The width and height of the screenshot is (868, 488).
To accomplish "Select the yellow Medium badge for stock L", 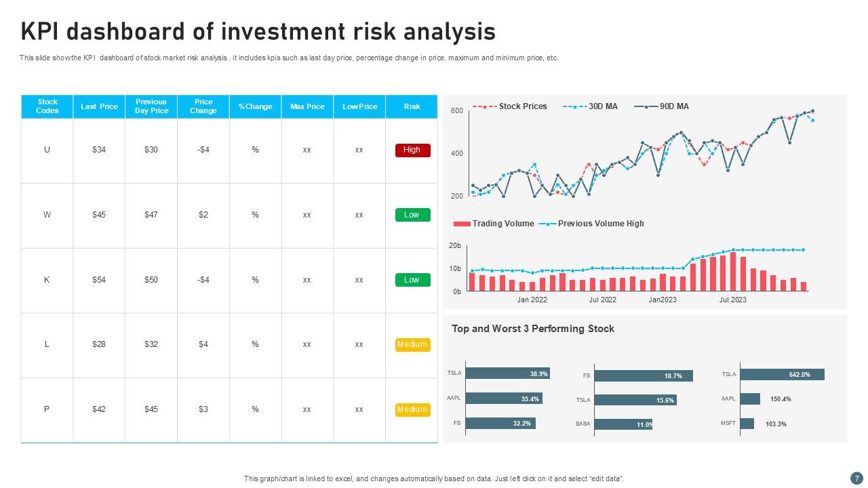I will point(412,344).
